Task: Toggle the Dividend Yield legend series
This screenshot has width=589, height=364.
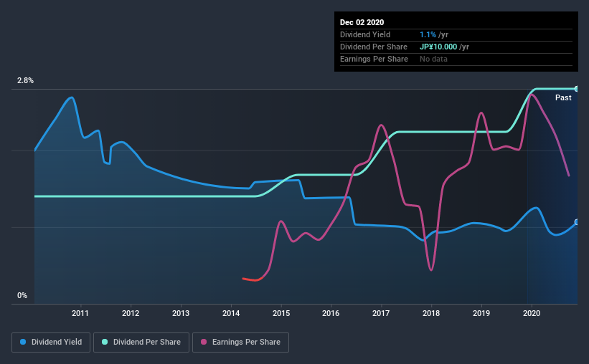Action: pyautogui.click(x=52, y=343)
